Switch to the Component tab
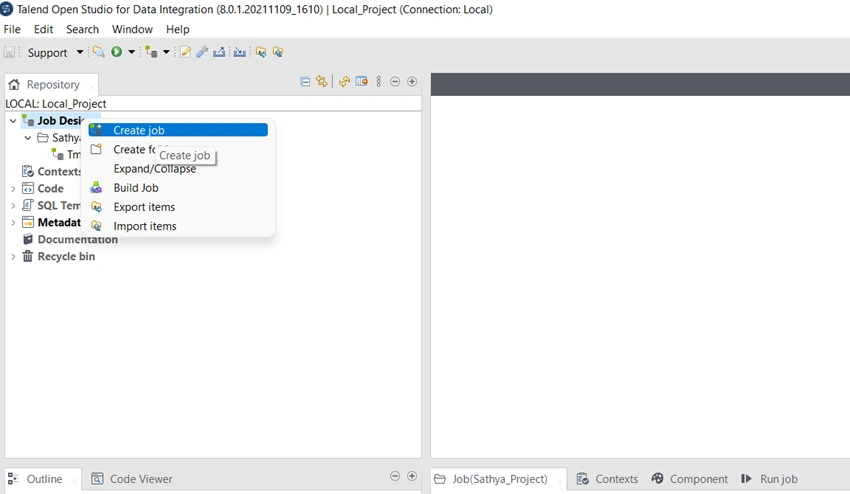The width and height of the screenshot is (850, 494). point(690,479)
